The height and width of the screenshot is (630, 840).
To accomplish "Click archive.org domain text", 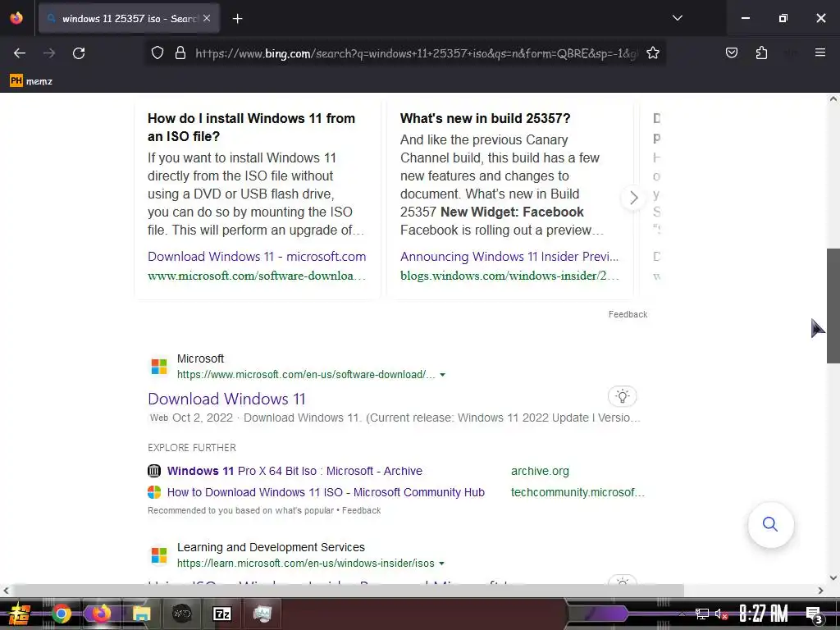I will tap(540, 471).
